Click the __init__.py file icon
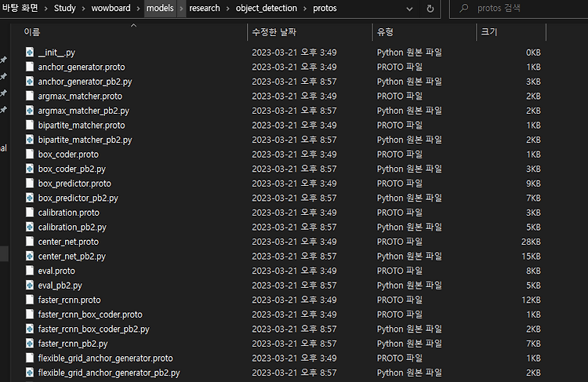Image resolution: width=588 pixels, height=382 pixels. point(30,52)
